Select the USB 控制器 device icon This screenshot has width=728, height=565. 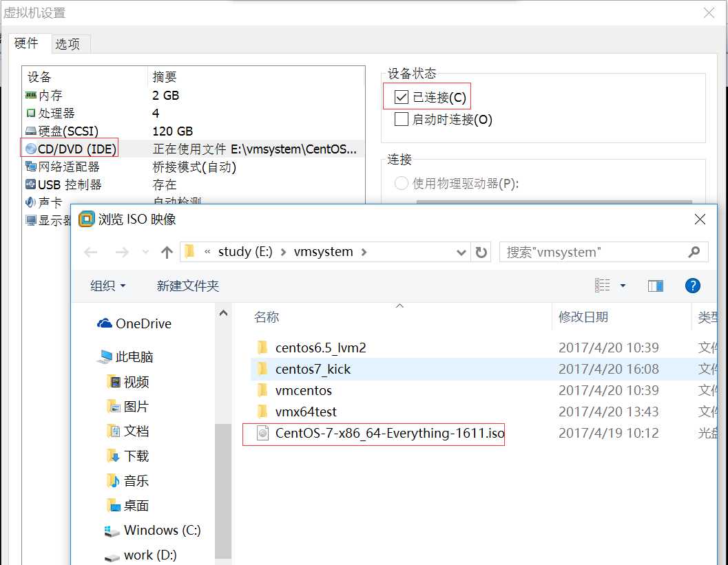coord(30,184)
